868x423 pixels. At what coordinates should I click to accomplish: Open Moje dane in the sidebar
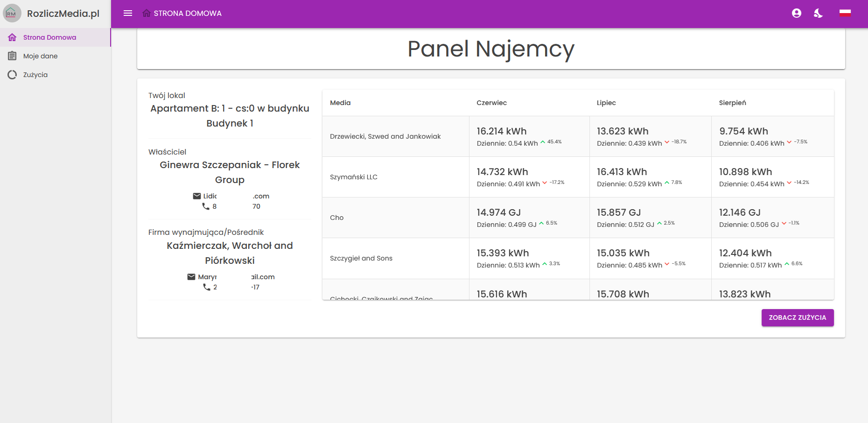click(41, 56)
